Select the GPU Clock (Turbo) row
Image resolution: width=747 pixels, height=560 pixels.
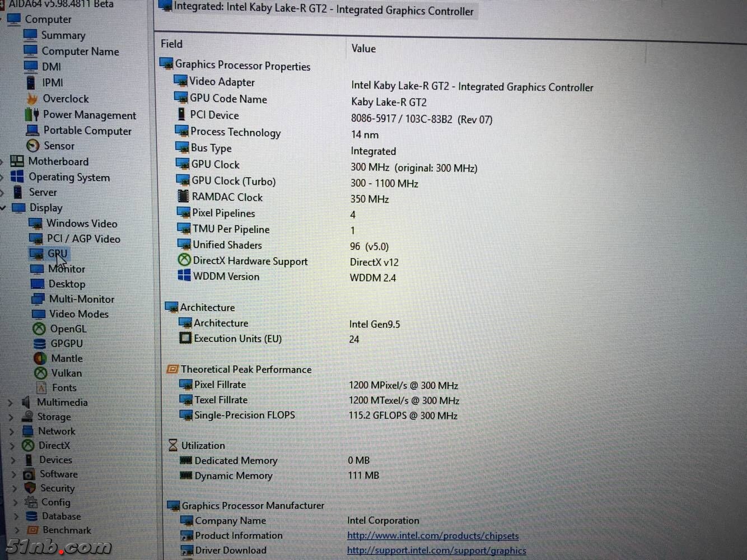coord(234,181)
